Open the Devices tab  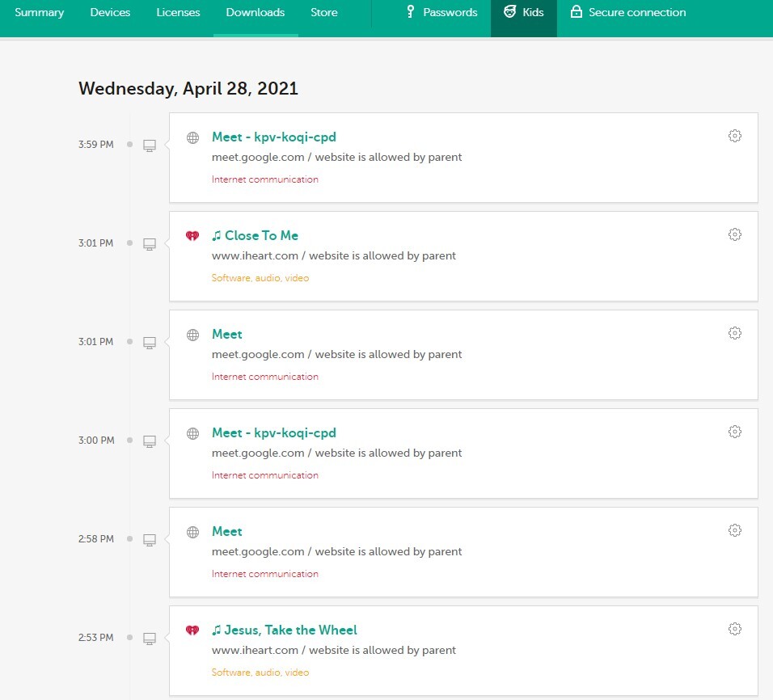(x=110, y=12)
